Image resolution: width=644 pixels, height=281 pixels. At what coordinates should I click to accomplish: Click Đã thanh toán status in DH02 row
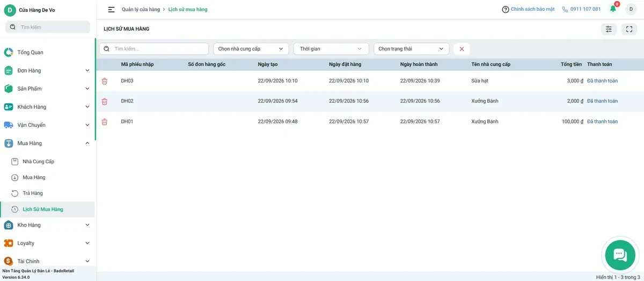(x=602, y=102)
